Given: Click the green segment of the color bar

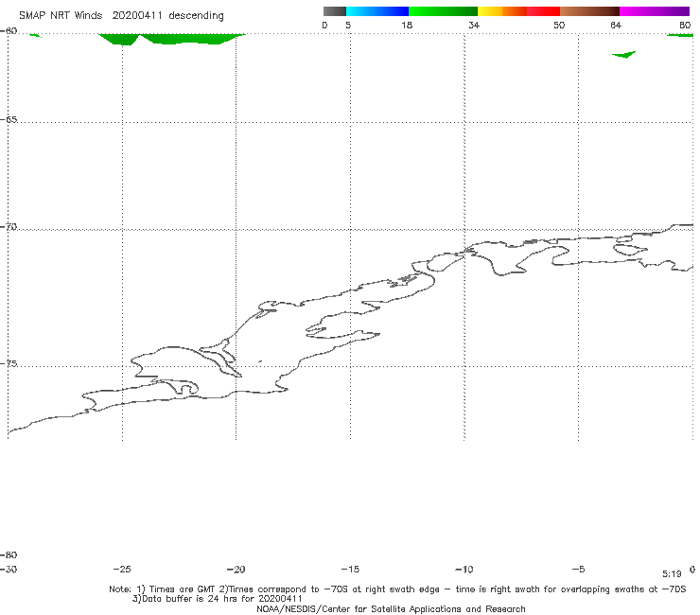Looking at the screenshot, I should tap(443, 11).
